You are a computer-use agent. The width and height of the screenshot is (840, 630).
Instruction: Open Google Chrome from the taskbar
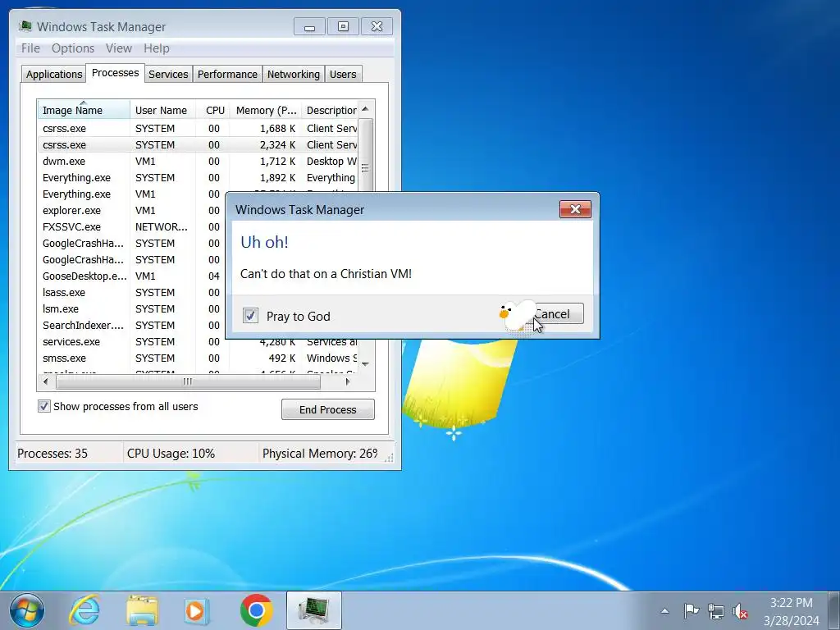pos(256,610)
